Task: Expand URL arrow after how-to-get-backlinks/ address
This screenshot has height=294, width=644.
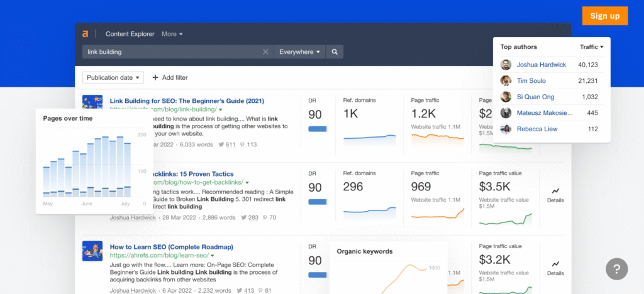Action: click(247, 182)
